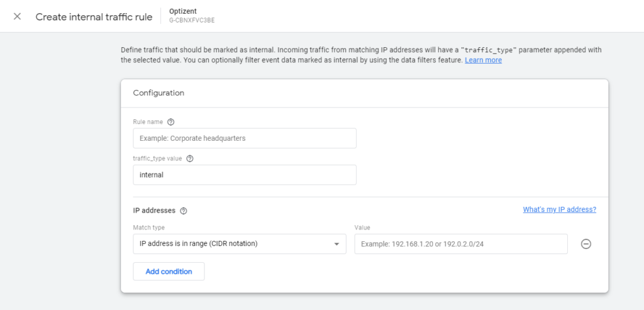Click the Optizent property name
Screen dimensions: 644x310
[184, 11]
